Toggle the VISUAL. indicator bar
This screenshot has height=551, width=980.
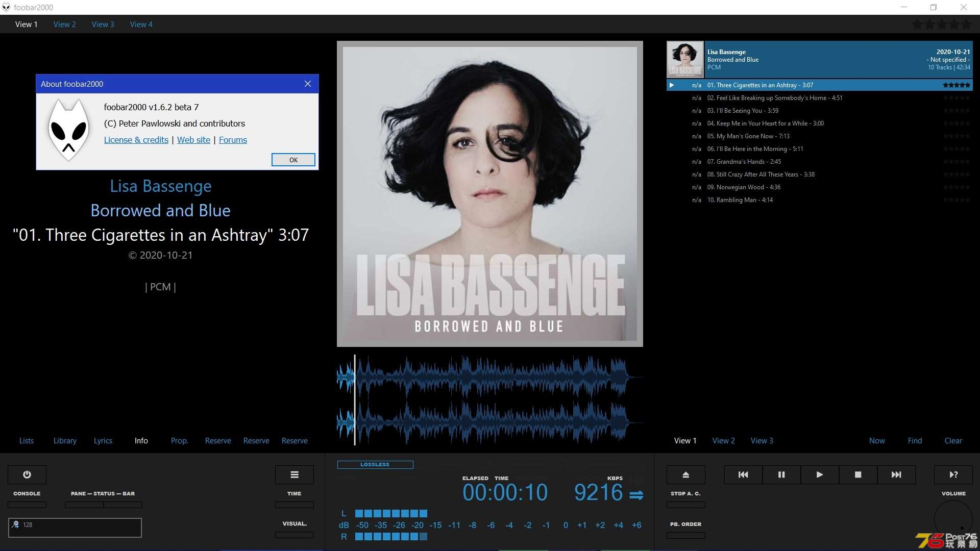tap(295, 535)
